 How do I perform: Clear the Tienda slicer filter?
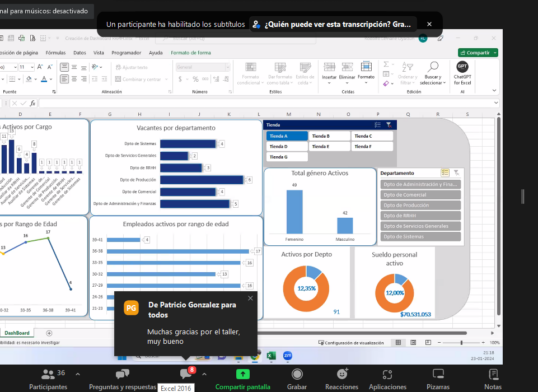(x=389, y=125)
